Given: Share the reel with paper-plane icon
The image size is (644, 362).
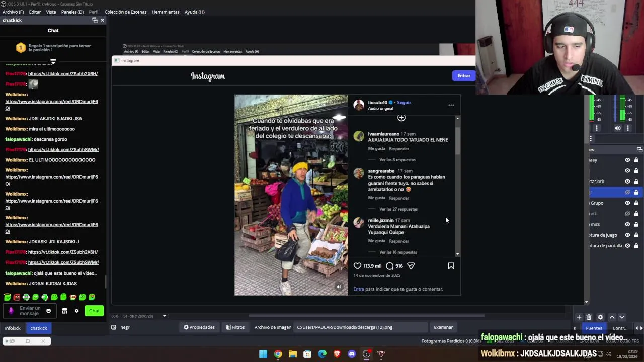Looking at the screenshot, I should tap(411, 266).
